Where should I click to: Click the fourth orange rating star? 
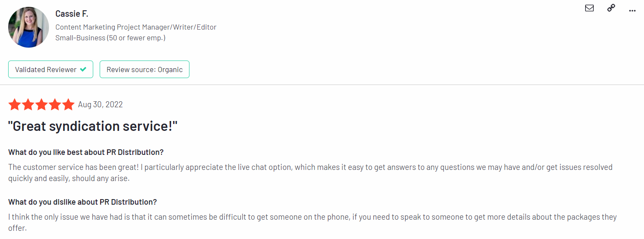coord(55,104)
